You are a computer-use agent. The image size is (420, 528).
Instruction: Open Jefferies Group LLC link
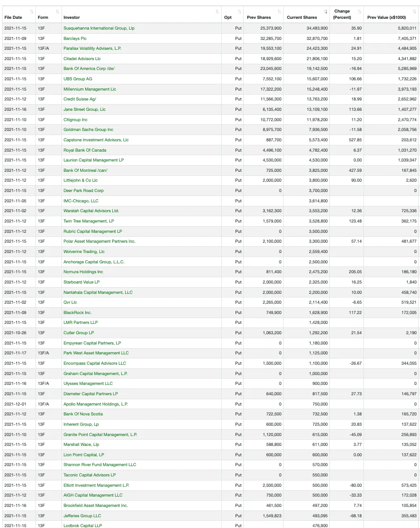tap(82, 516)
